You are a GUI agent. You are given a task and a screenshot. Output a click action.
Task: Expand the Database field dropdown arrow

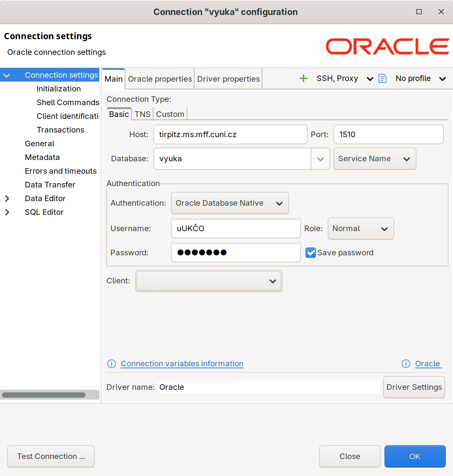point(320,159)
